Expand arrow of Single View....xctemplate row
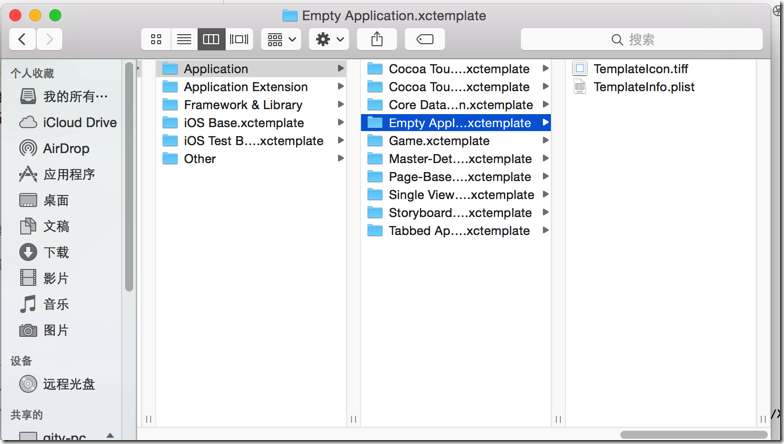This screenshot has width=784, height=444. point(546,194)
